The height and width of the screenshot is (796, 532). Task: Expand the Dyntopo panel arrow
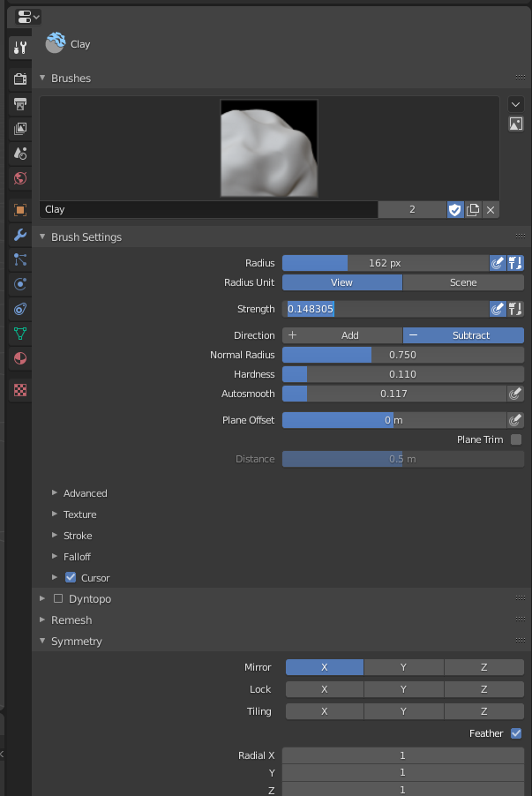pyautogui.click(x=42, y=598)
